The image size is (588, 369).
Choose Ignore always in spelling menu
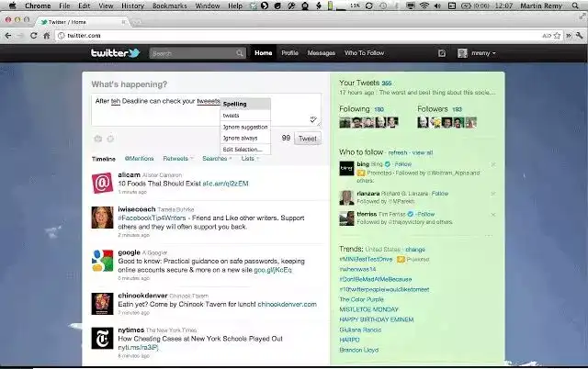point(245,138)
